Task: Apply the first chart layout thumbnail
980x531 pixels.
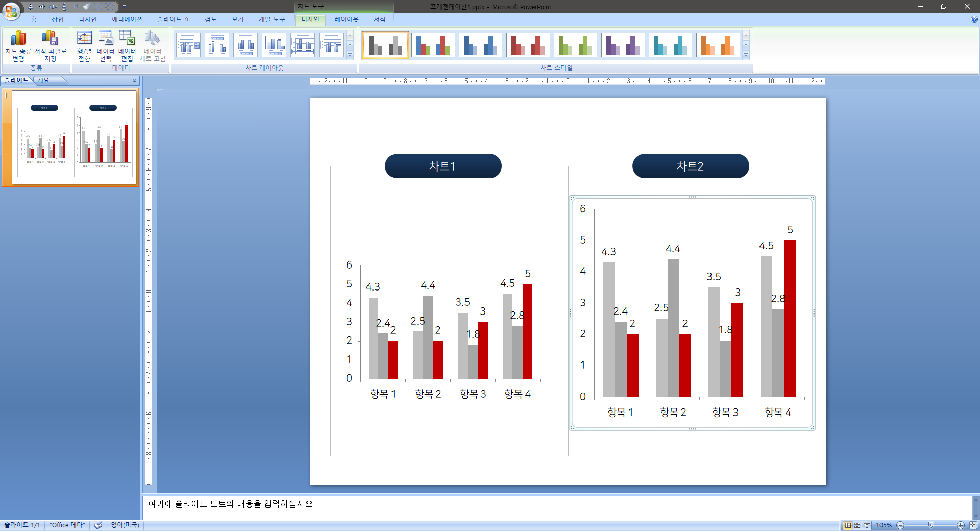Action: tap(188, 45)
